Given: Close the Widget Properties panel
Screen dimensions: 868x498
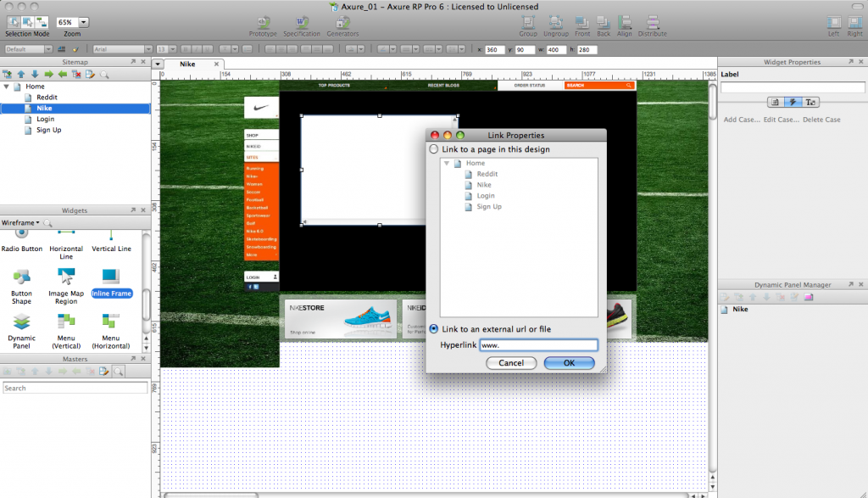Looking at the screenshot, I should tap(861, 61).
